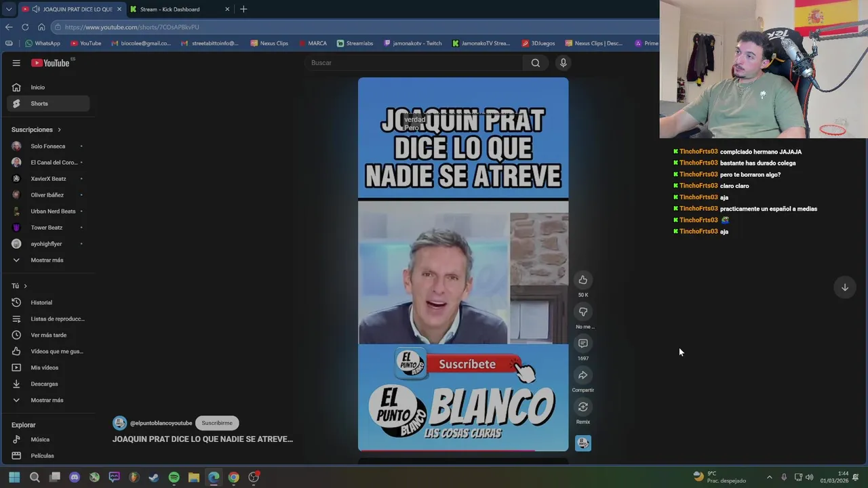868x488 pixels.
Task: Open the XavierX Beatz channel
Action: [x=48, y=179]
